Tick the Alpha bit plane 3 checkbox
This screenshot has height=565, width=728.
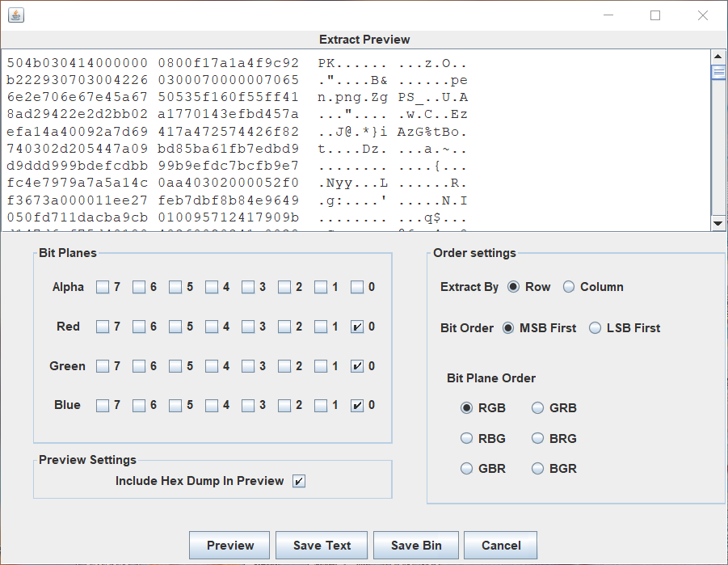[x=248, y=287]
